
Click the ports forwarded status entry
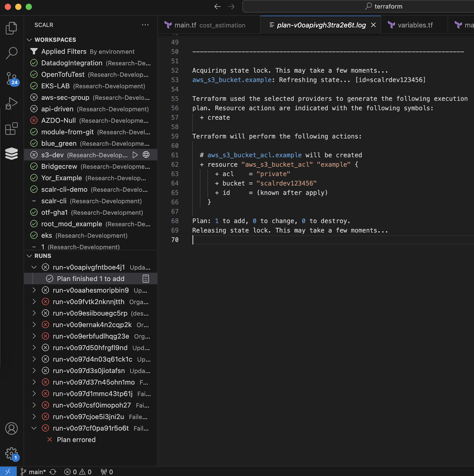(x=107, y=472)
